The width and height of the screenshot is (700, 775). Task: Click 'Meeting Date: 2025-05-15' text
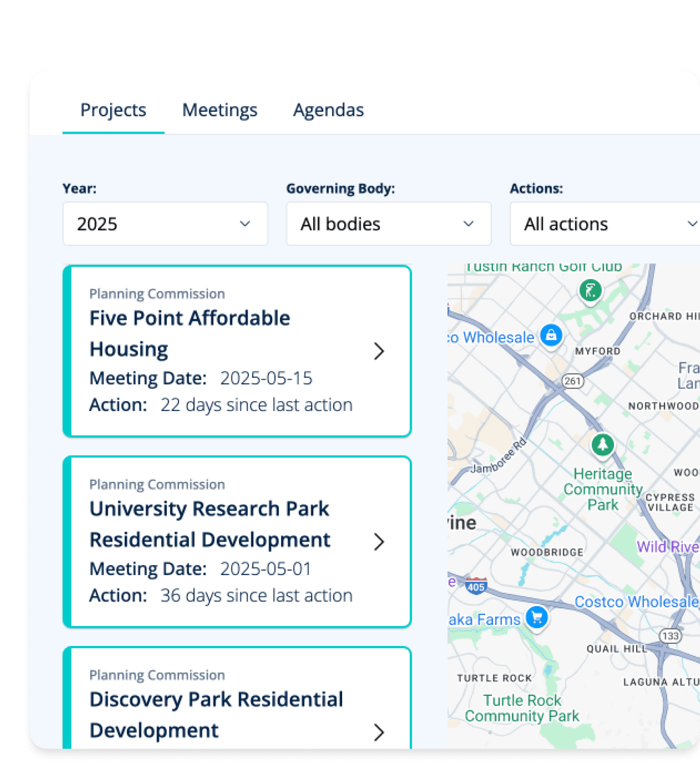click(201, 378)
